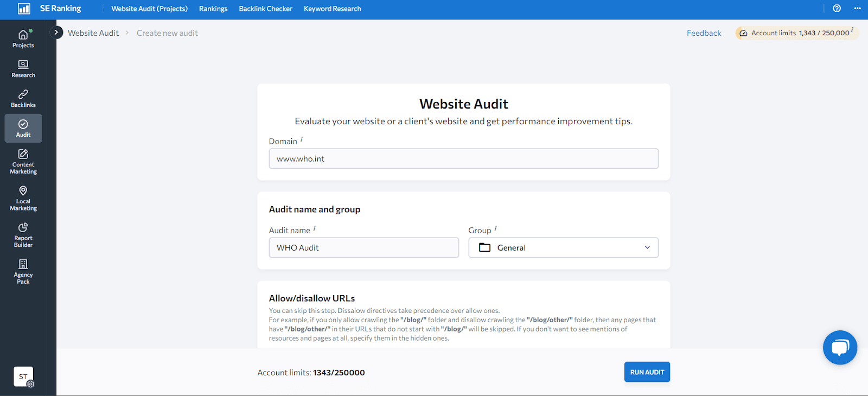This screenshot has height=396, width=868.
Task: Click the SE Ranking brand name
Action: click(61, 9)
